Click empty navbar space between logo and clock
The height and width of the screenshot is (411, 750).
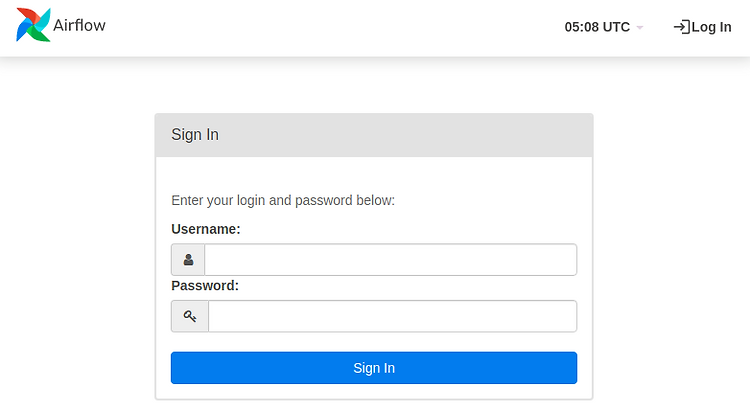tap(335, 28)
